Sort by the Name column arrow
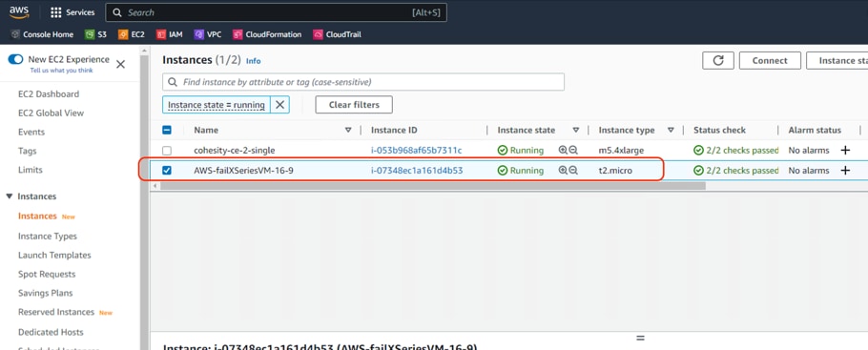This screenshot has width=868, height=350. [348, 130]
